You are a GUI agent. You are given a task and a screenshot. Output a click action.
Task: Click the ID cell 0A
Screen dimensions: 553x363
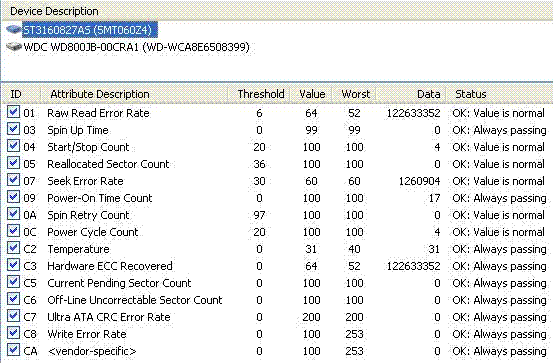[30, 215]
